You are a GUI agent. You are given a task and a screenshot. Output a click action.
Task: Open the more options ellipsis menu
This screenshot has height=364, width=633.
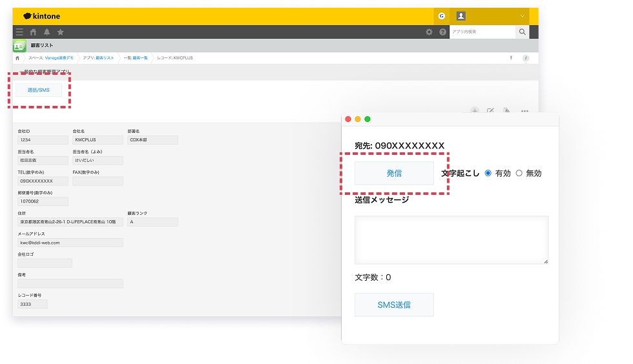(524, 111)
